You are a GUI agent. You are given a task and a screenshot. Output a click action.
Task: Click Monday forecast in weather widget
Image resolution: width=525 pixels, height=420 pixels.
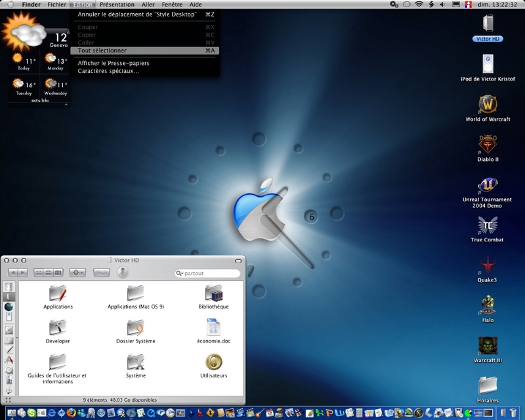[x=55, y=62]
